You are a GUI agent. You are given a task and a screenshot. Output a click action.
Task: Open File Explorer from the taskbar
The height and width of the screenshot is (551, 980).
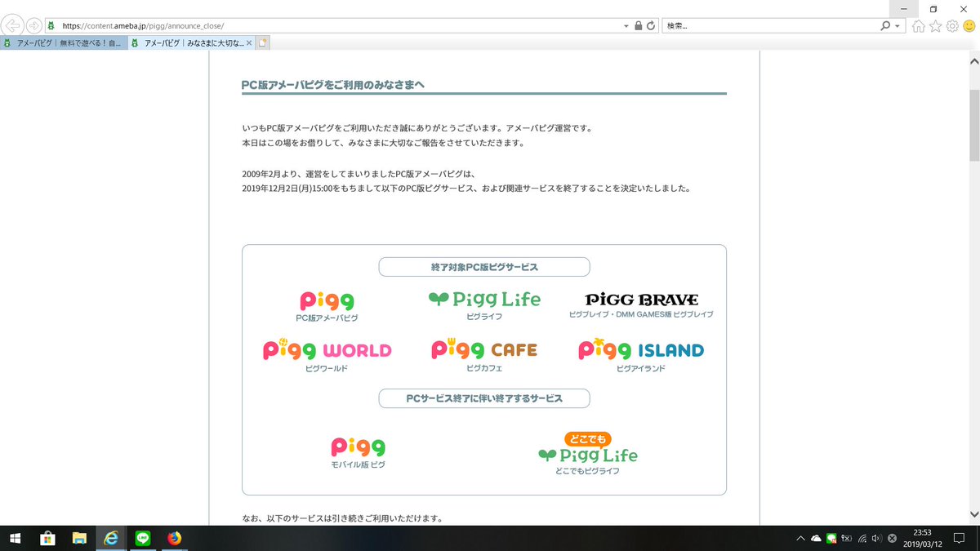pyautogui.click(x=79, y=538)
